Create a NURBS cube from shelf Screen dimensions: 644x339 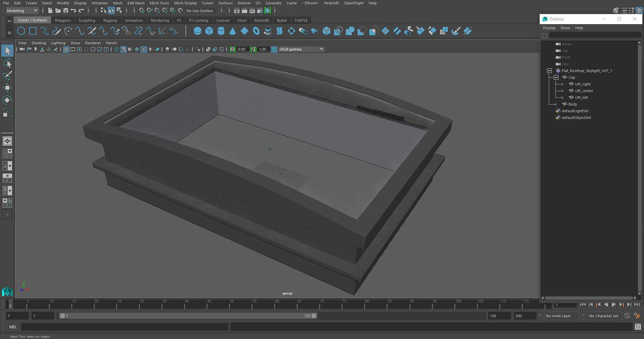[x=209, y=31]
